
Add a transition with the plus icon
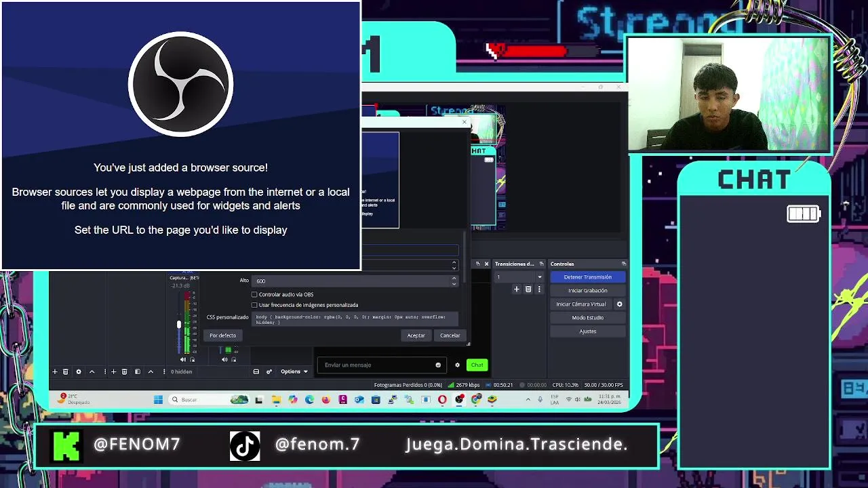tap(517, 289)
